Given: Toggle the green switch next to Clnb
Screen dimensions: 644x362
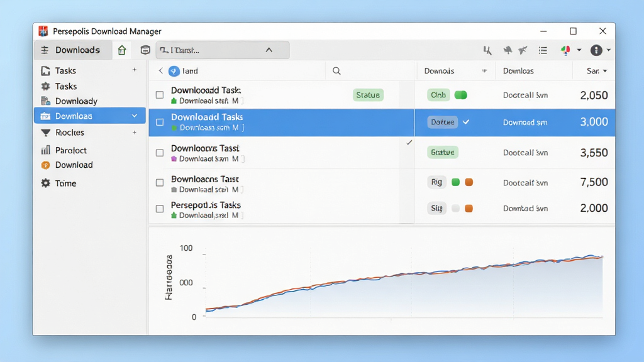Looking at the screenshot, I should tap(461, 96).
